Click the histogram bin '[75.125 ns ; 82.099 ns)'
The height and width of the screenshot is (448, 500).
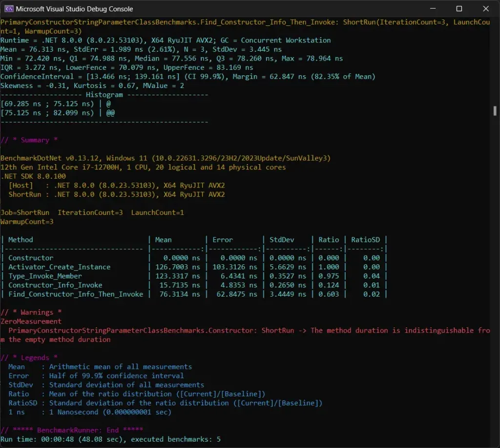(x=47, y=113)
